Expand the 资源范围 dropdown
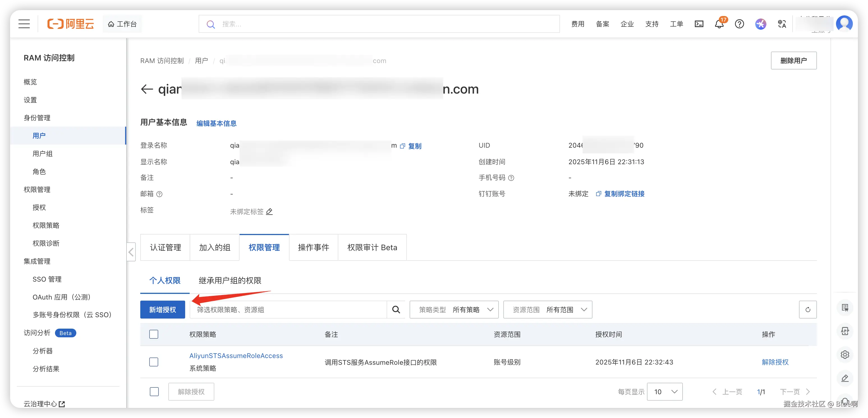The image size is (868, 418). 548,310
